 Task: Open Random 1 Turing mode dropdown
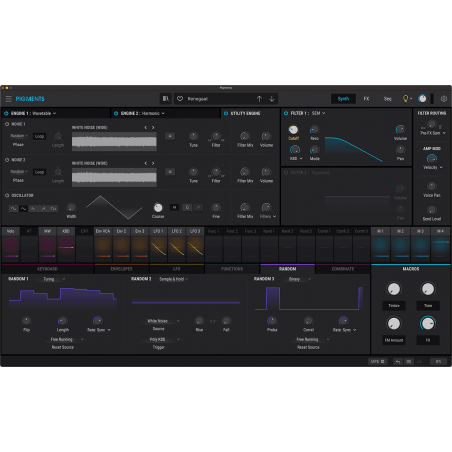pos(54,279)
